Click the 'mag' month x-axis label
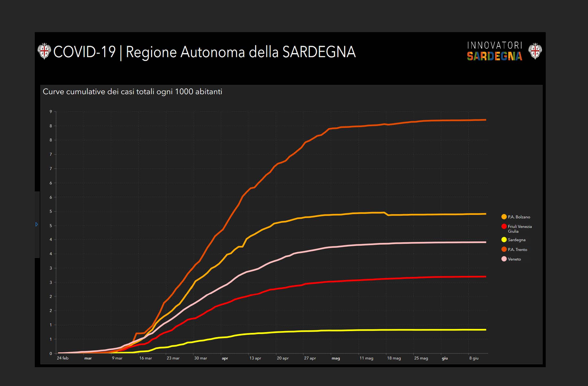588x386 pixels. pos(336,358)
